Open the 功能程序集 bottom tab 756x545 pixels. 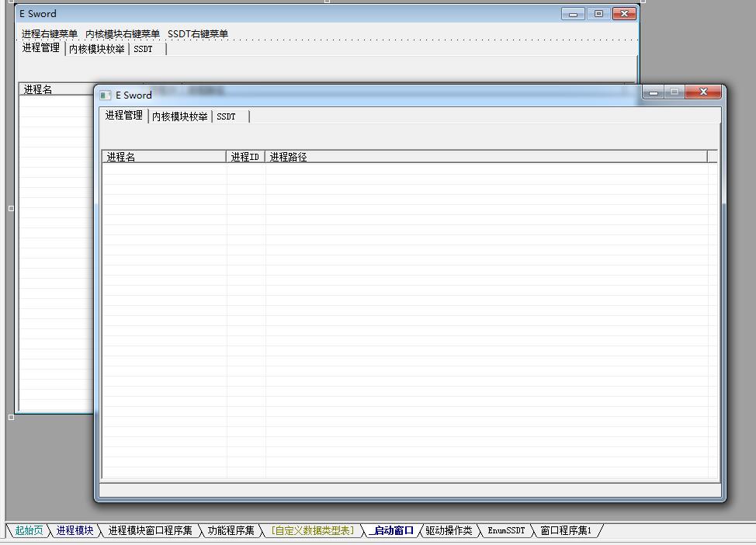231,530
